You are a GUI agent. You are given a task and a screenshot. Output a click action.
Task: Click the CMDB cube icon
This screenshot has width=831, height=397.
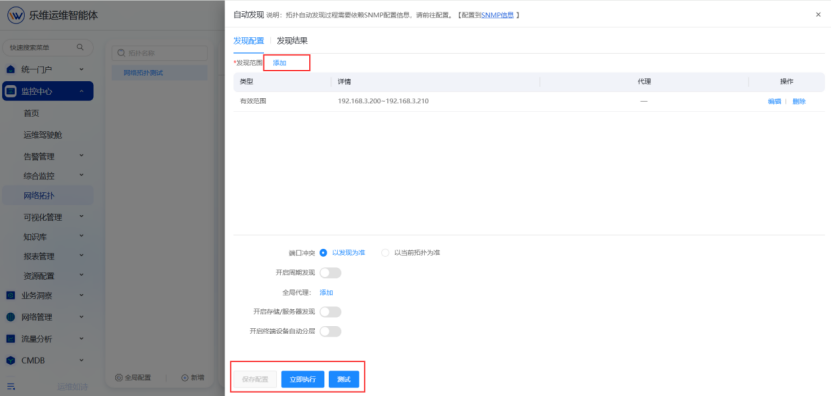[11, 360]
